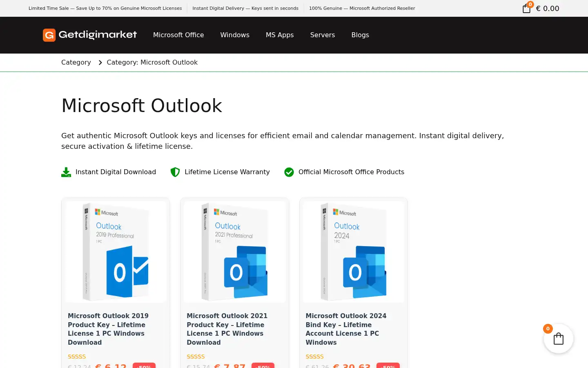The height and width of the screenshot is (368, 588).
Task: Click the Lifetime License Warranty shield icon
Action: (175, 172)
